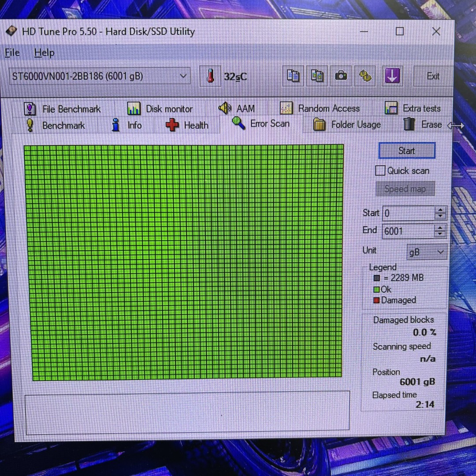The image size is (476, 476).
Task: Decrease the End value with down arrow
Action: click(440, 234)
